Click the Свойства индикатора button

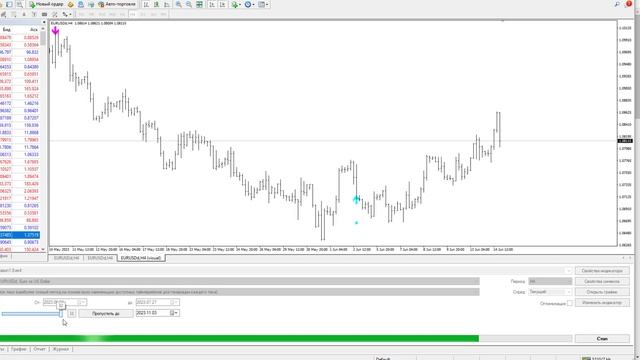pos(602,271)
